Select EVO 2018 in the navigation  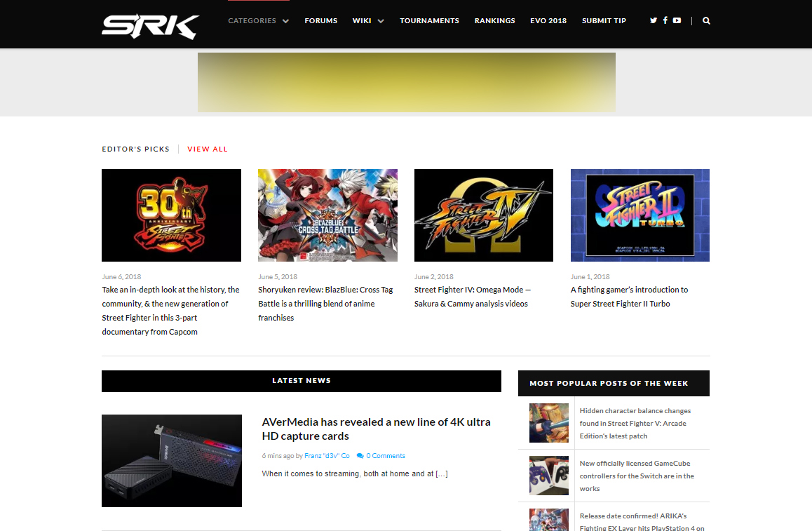tap(548, 21)
